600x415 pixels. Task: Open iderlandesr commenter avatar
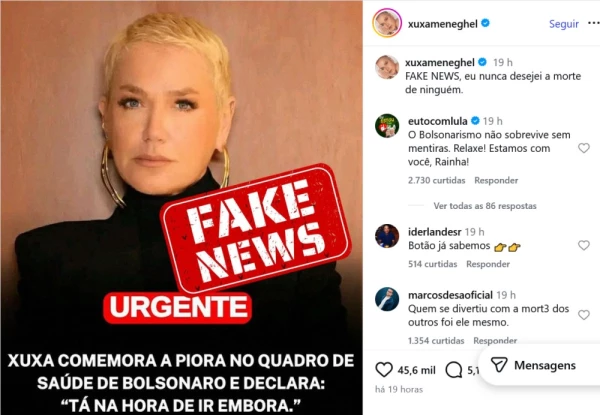point(387,236)
